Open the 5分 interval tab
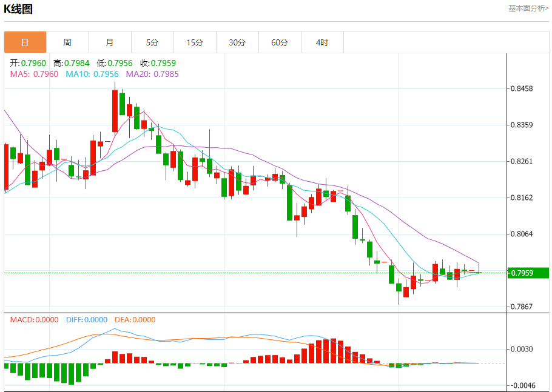 click(152, 42)
